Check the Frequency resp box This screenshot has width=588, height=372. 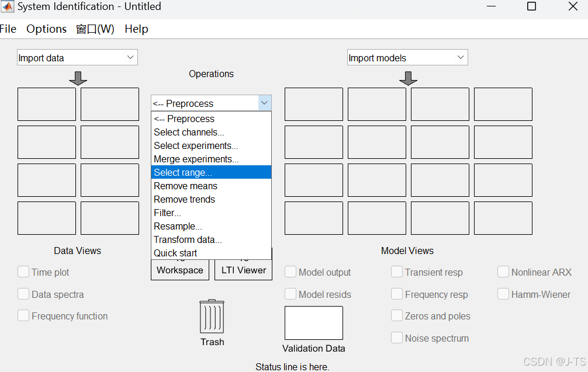[397, 294]
